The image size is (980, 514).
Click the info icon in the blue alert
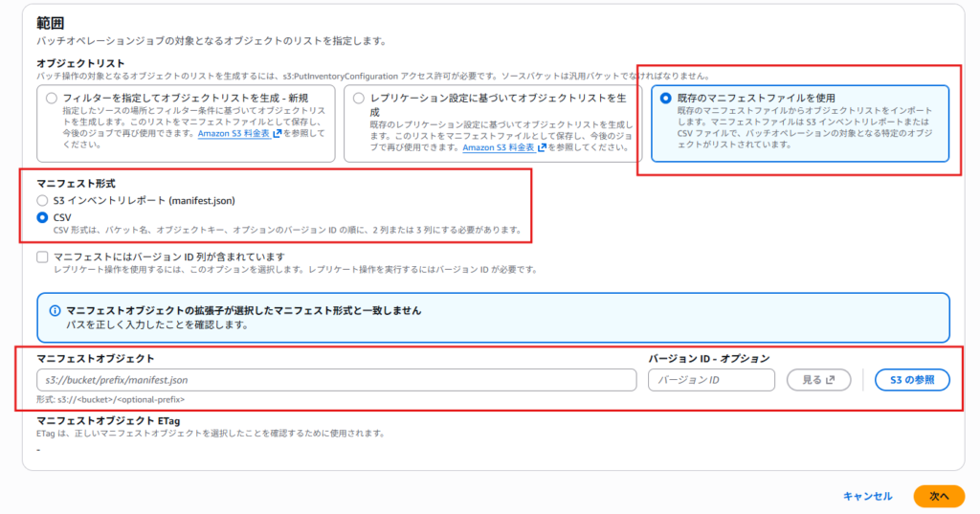tap(55, 311)
